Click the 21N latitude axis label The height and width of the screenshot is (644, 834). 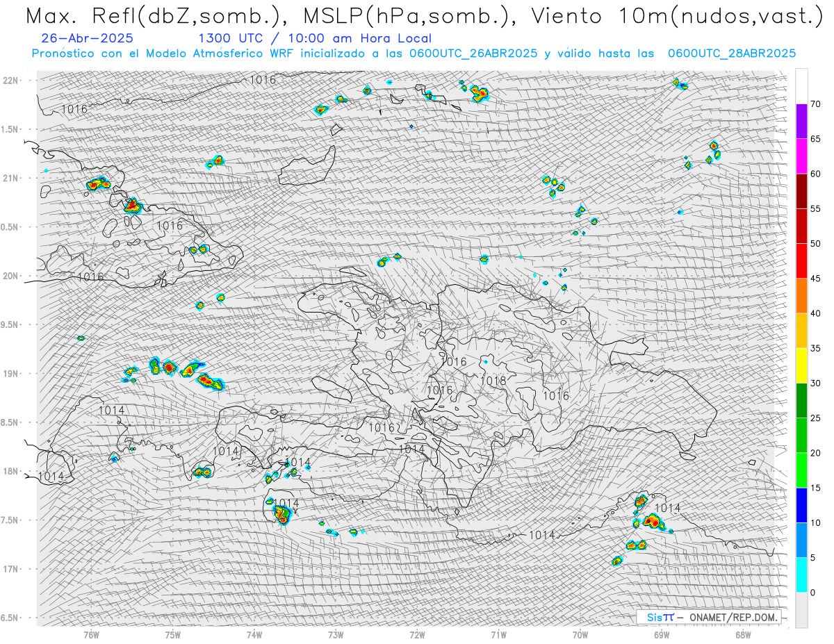(10, 179)
